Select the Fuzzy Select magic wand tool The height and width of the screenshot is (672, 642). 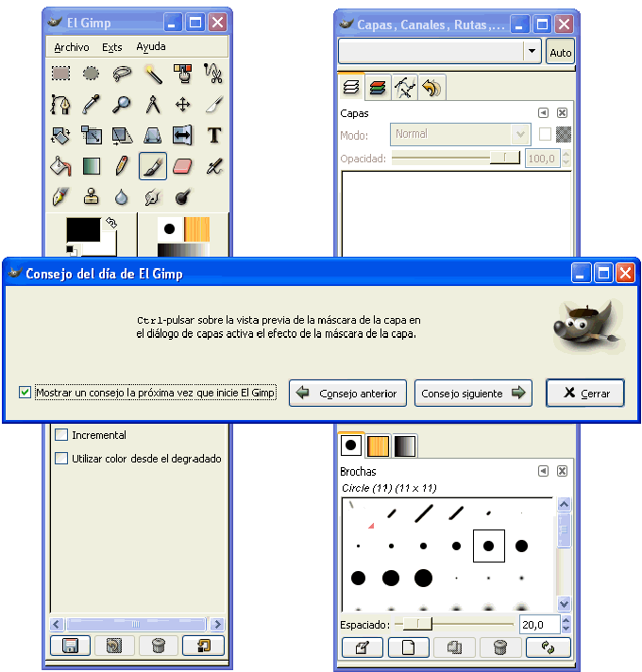click(x=153, y=74)
